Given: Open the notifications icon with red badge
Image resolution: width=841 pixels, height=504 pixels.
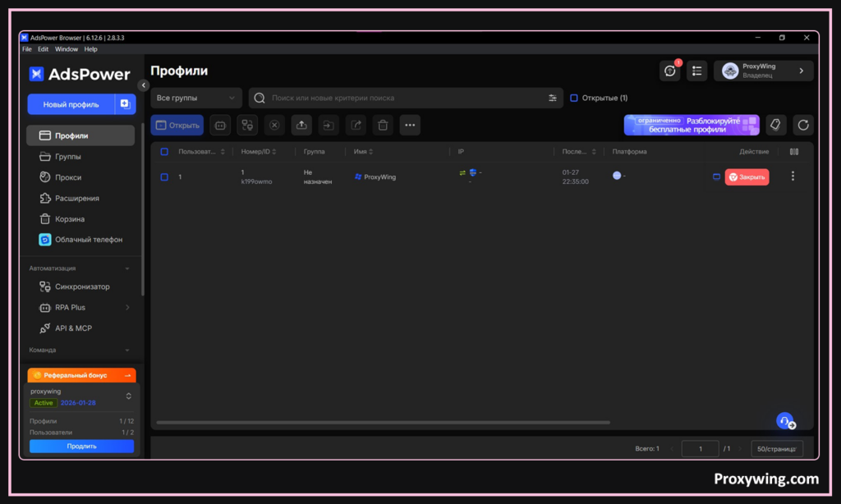Looking at the screenshot, I should coord(670,71).
